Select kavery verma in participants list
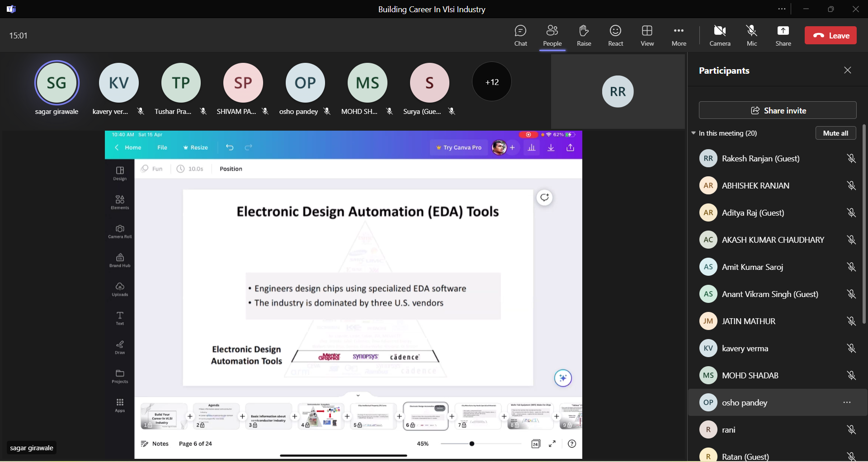Image resolution: width=868 pixels, height=462 pixels. [x=745, y=349]
